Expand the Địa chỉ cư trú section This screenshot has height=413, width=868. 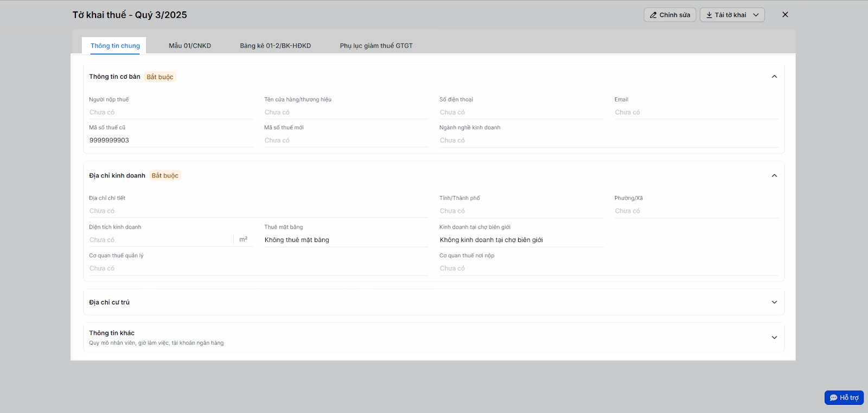coord(774,302)
